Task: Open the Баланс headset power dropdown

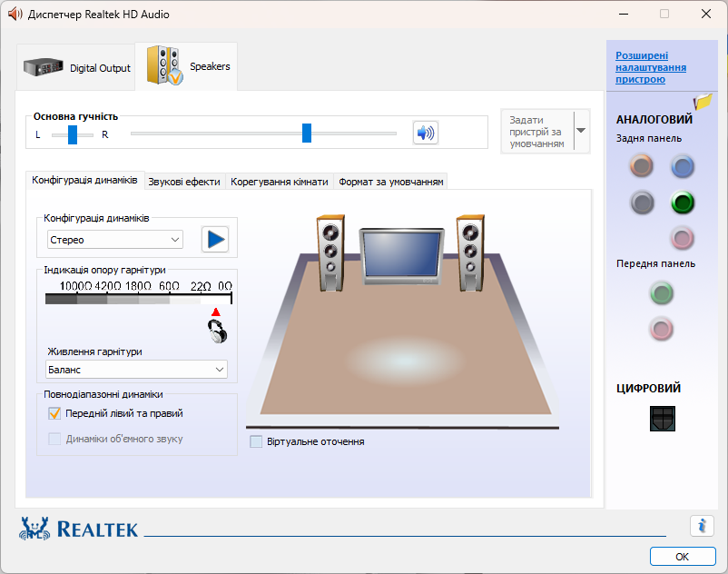Action: [x=136, y=370]
